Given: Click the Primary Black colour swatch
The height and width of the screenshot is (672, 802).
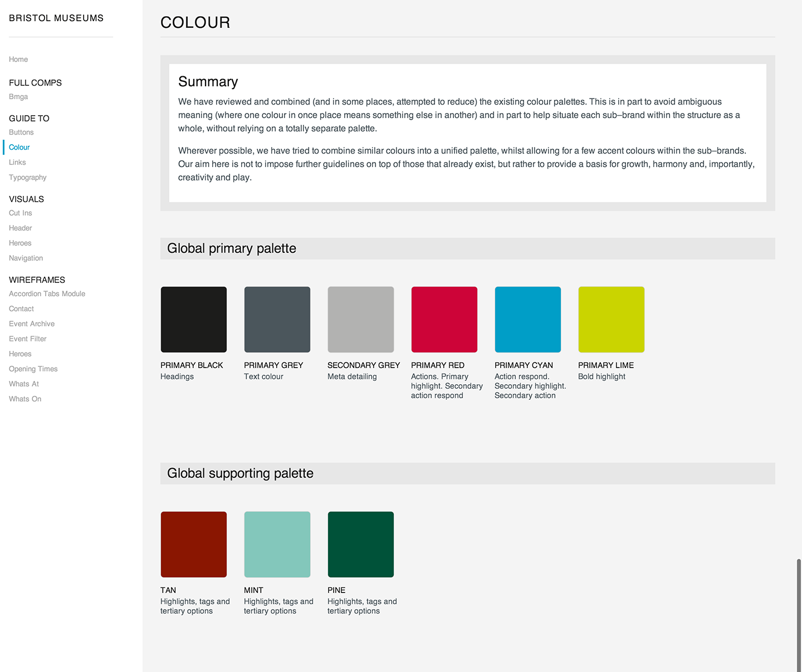Looking at the screenshot, I should click(193, 320).
